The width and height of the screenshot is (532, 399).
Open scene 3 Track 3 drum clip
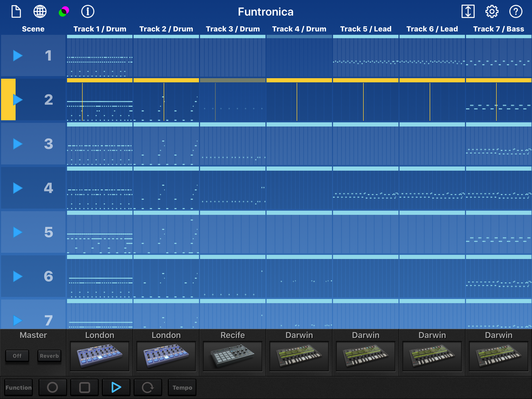pos(233,144)
